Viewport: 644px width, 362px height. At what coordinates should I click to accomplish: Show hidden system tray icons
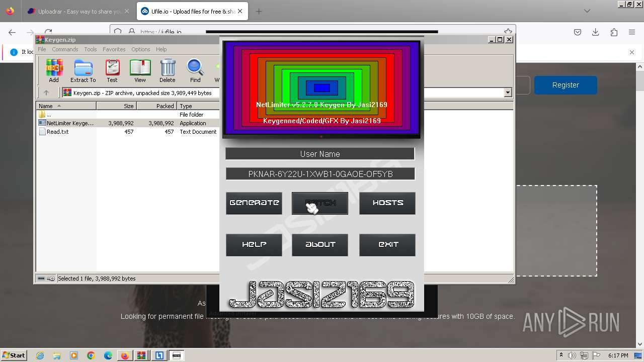pos(561,355)
